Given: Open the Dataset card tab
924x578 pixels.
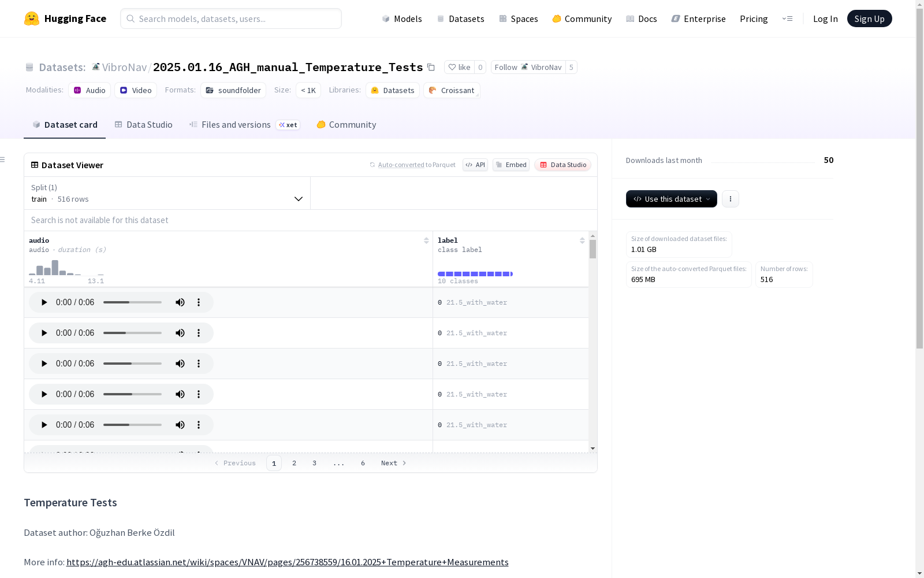Looking at the screenshot, I should [x=65, y=125].
